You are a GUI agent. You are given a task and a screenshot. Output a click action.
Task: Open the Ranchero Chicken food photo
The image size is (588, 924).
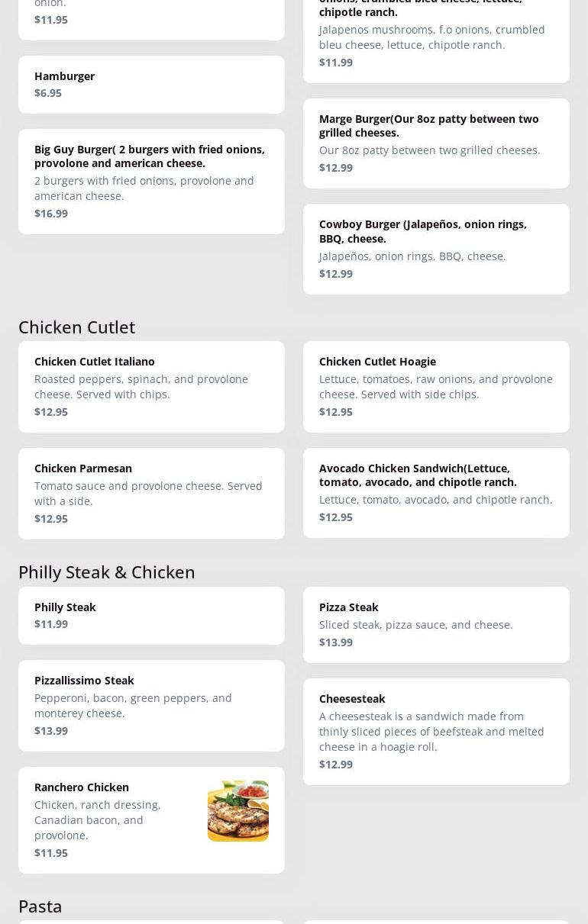click(237, 810)
